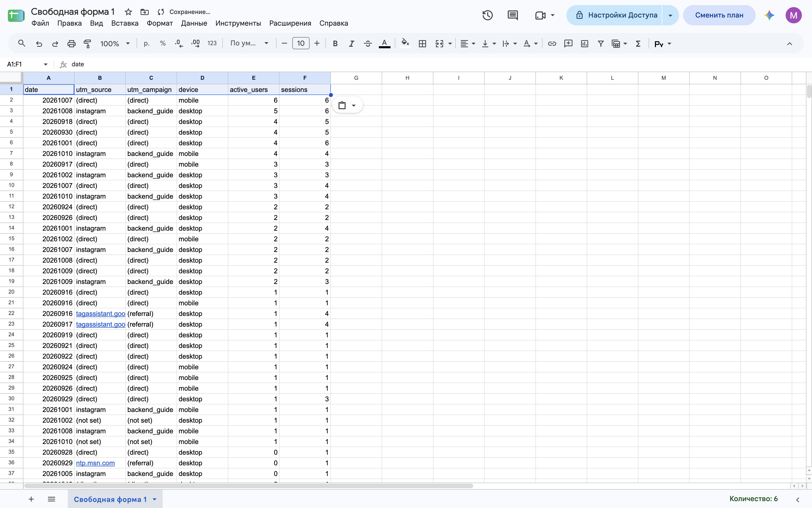Click the search menus magnifier icon
The image size is (812, 508).
point(22,43)
